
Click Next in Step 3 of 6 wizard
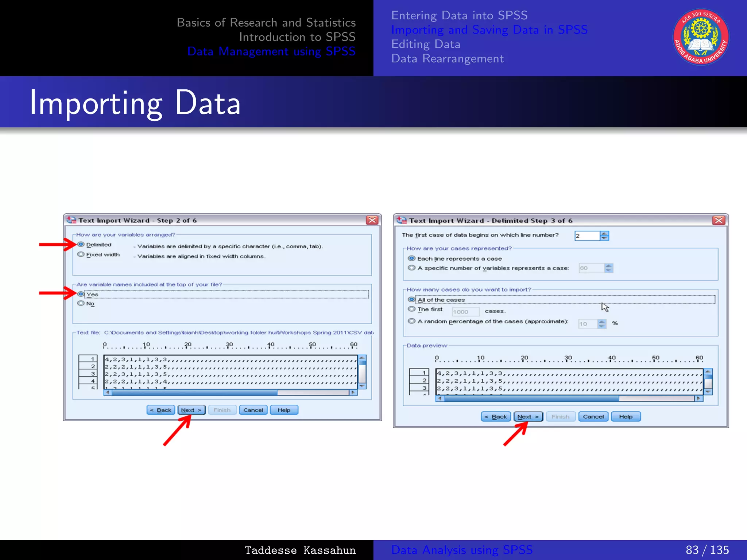click(528, 417)
